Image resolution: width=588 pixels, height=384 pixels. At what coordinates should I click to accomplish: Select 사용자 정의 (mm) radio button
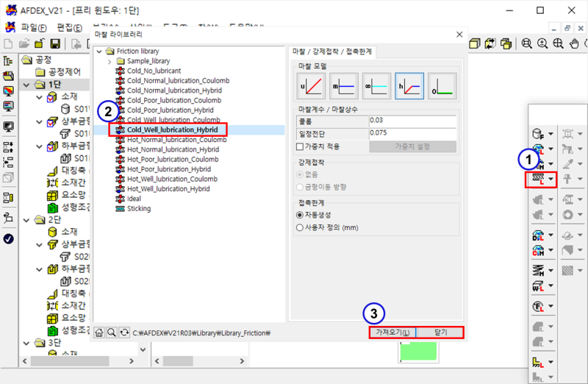point(299,227)
